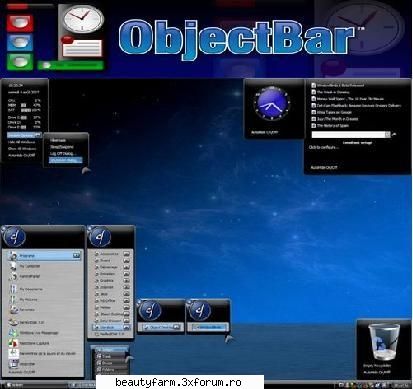This screenshot has width=413, height=389.
Task: Click the white analog clock preview
Action: coord(84,19)
